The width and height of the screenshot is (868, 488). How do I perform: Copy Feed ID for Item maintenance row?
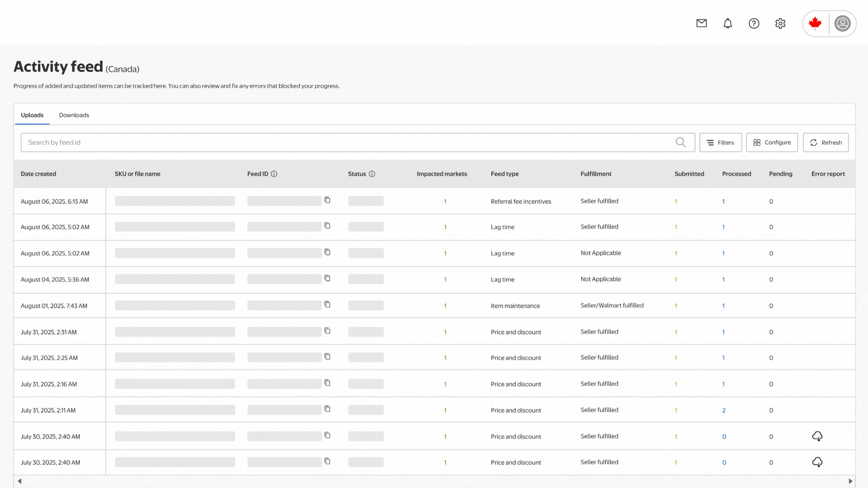click(327, 305)
